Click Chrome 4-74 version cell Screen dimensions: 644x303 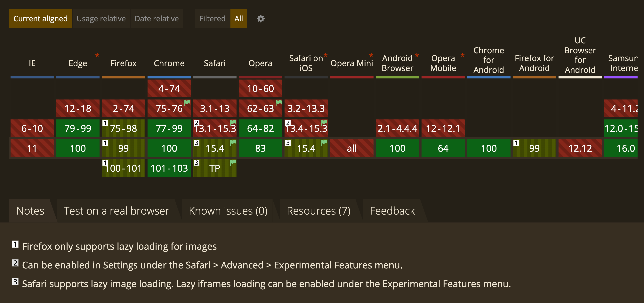point(169,88)
